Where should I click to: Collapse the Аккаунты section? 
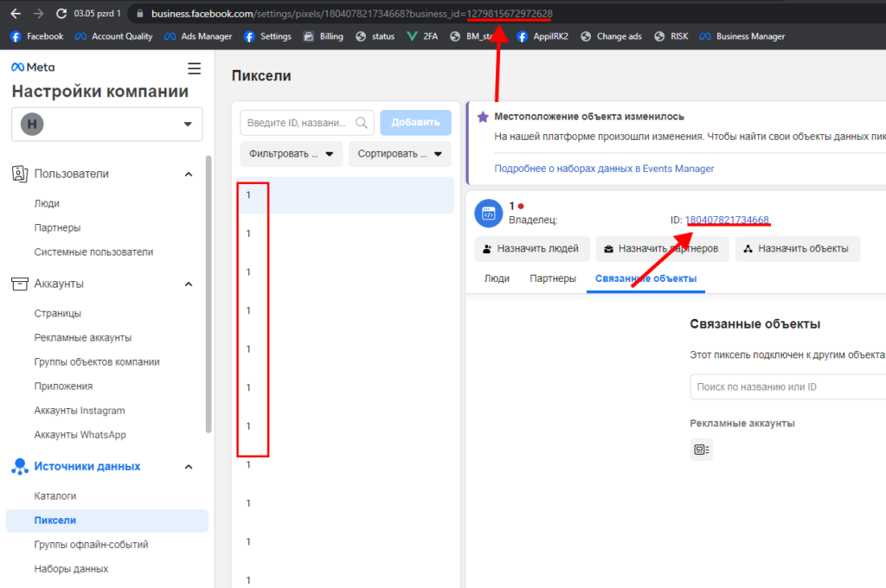[x=189, y=284]
